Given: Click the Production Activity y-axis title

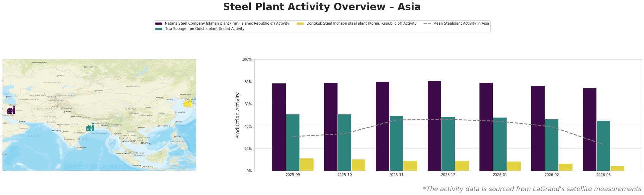Looking at the screenshot, I should pyautogui.click(x=238, y=115).
